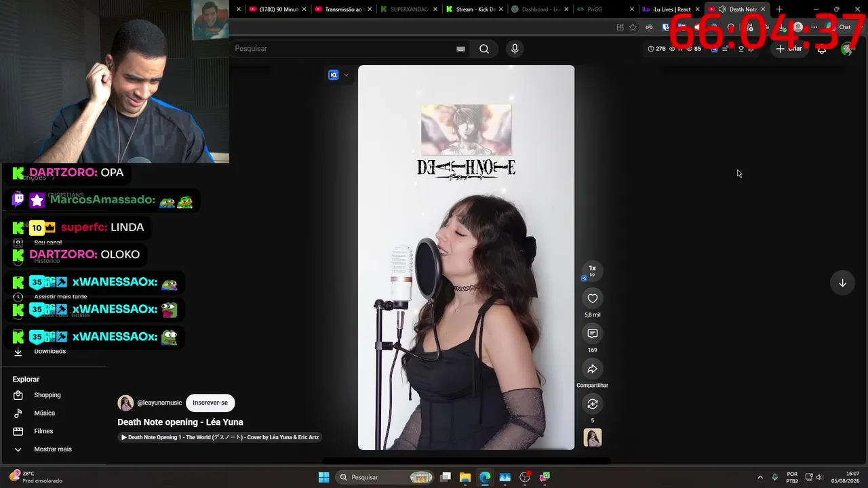868x488 pixels.
Task: Show hidden system tray icons
Action: (760, 477)
